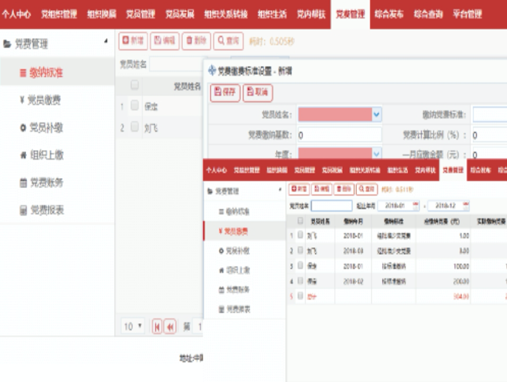Toggle select-all checkbox in lower inset table header
The height and width of the screenshot is (382, 507).
[x=300, y=220]
